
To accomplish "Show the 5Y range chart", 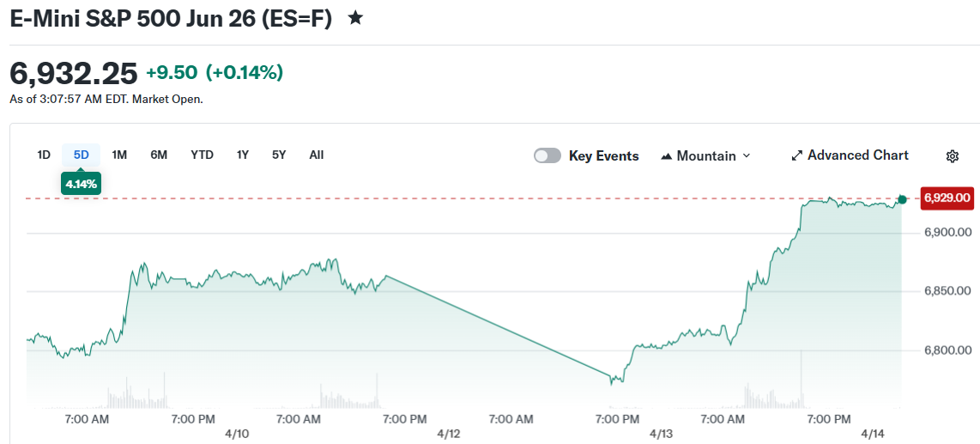I will pyautogui.click(x=279, y=155).
